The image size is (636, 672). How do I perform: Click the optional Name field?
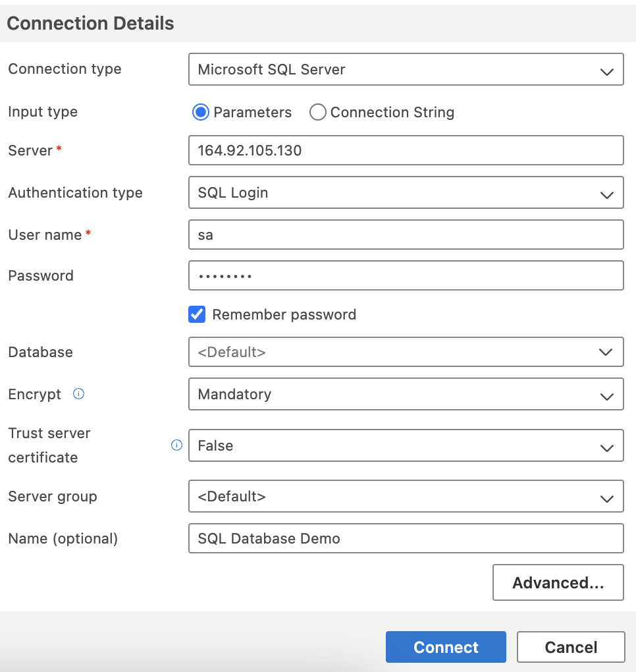point(406,538)
